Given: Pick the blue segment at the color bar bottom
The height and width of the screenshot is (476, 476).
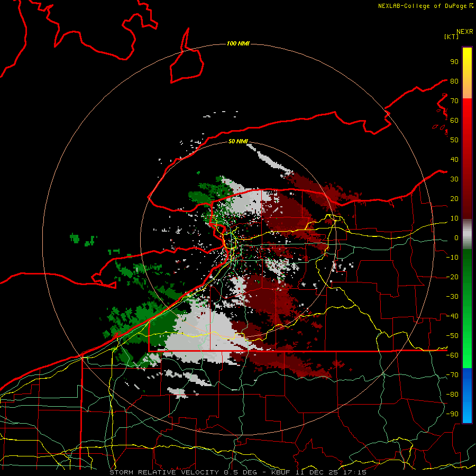Looking at the screenshot, I should [x=467, y=395].
